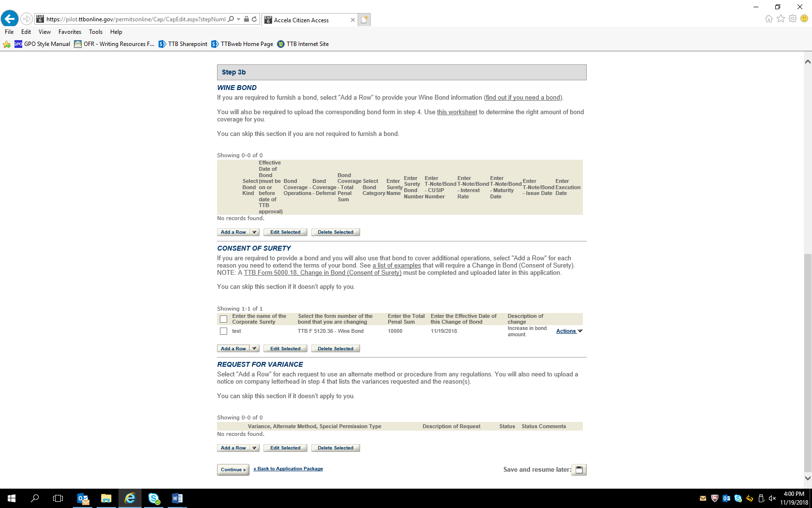Screen dimensions: 812x508
Task: Click Delete Selected under Consent of Surety
Action: tap(335, 349)
